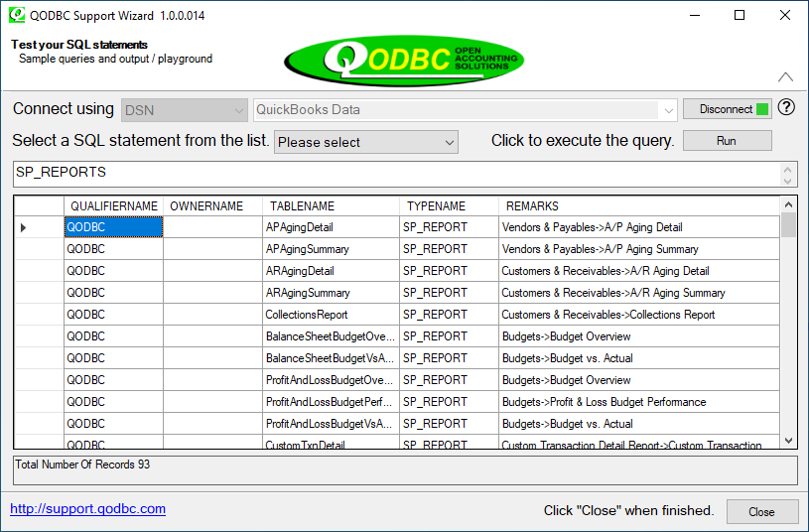The width and height of the screenshot is (809, 532).
Task: Click 'Budgets->Profit & Loss Budget Performance' remark
Action: [638, 401]
